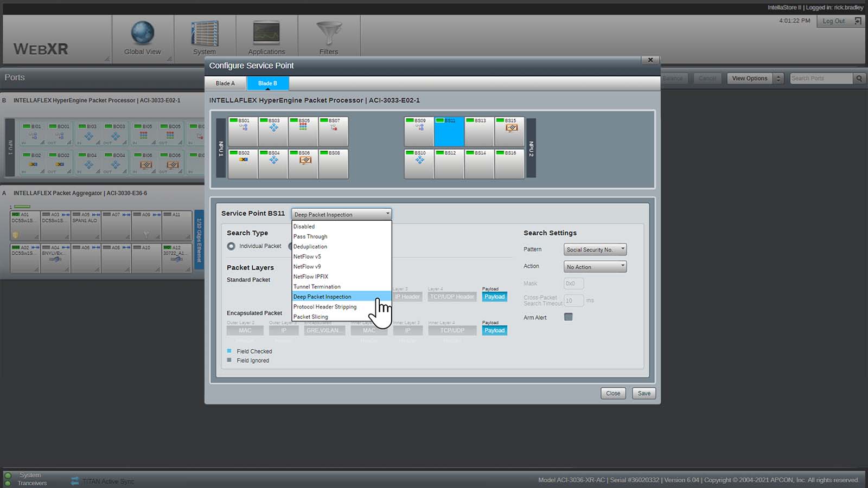868x488 pixels.
Task: Choose Deep Packet Inspection list entry
Action: tap(341, 297)
